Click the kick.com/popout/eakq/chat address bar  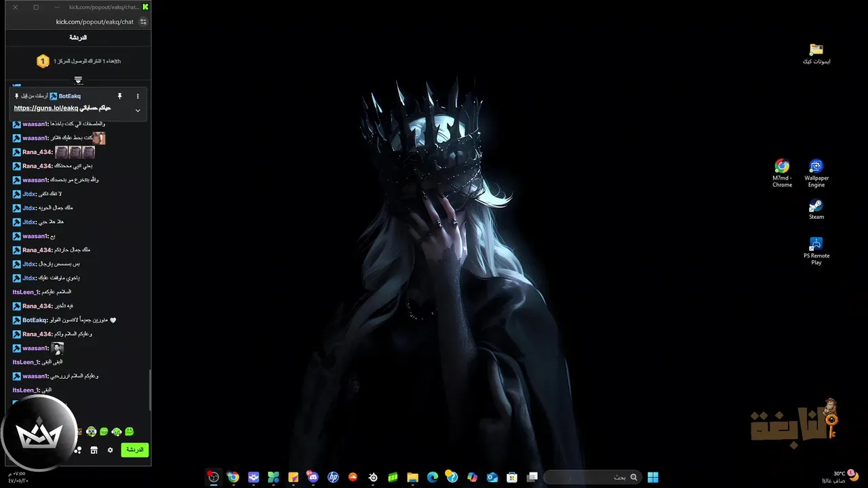[x=95, y=22]
